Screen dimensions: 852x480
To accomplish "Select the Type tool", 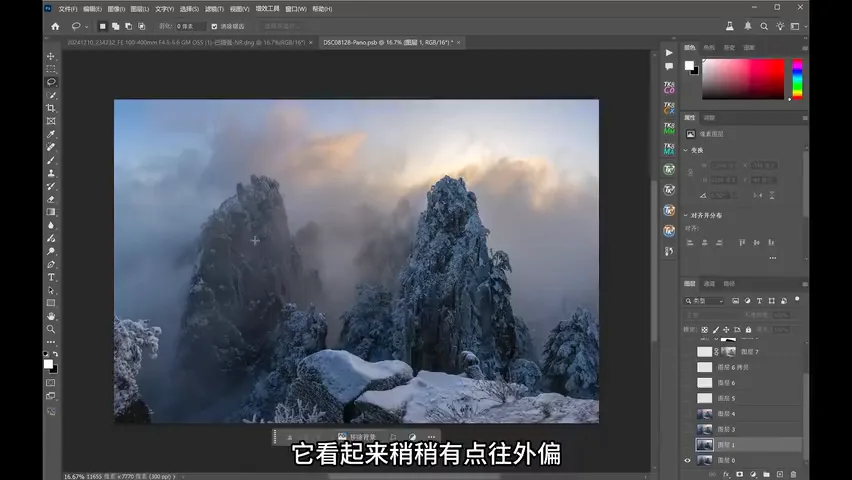I will pyautogui.click(x=51, y=277).
